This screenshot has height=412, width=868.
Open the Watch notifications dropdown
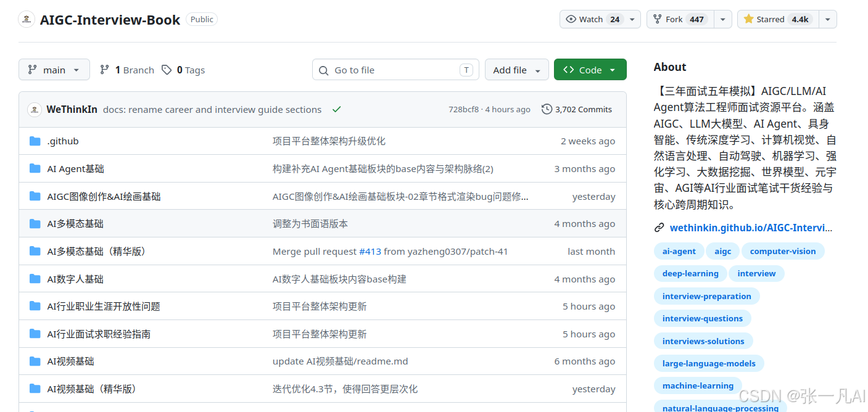pyautogui.click(x=600, y=19)
